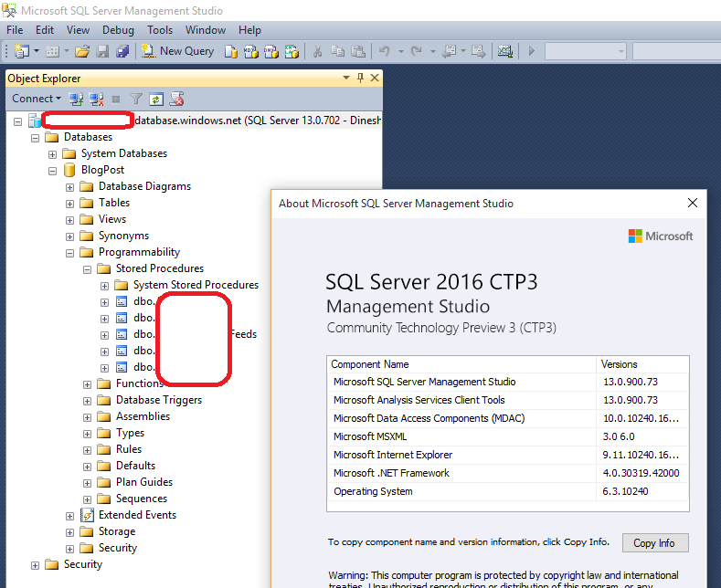
Task: Click the Stop icon in Object Explorer
Action: coord(116,99)
